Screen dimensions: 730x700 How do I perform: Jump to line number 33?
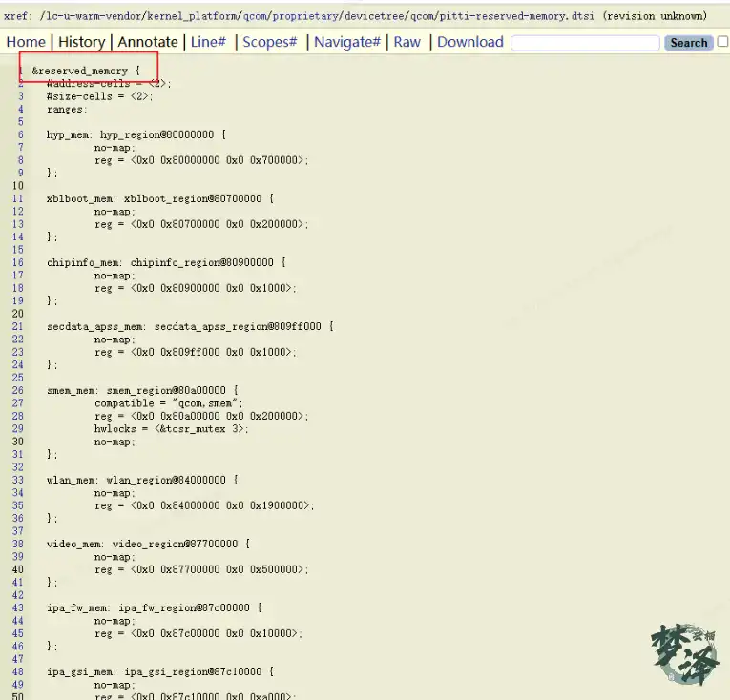(18, 480)
